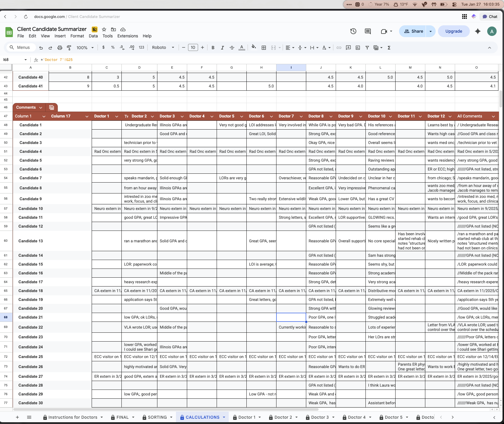This screenshot has height=424, width=504.
Task: Click the Undo icon
Action: coord(41,47)
